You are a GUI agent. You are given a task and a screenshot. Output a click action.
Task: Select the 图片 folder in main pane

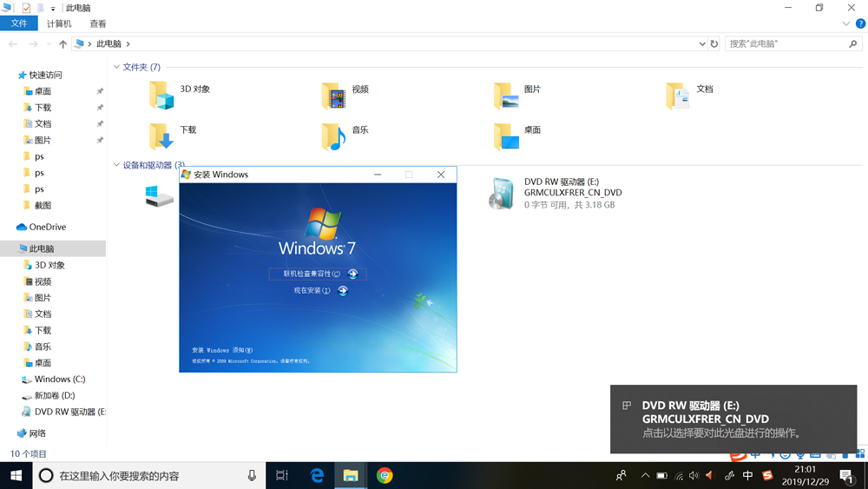517,95
